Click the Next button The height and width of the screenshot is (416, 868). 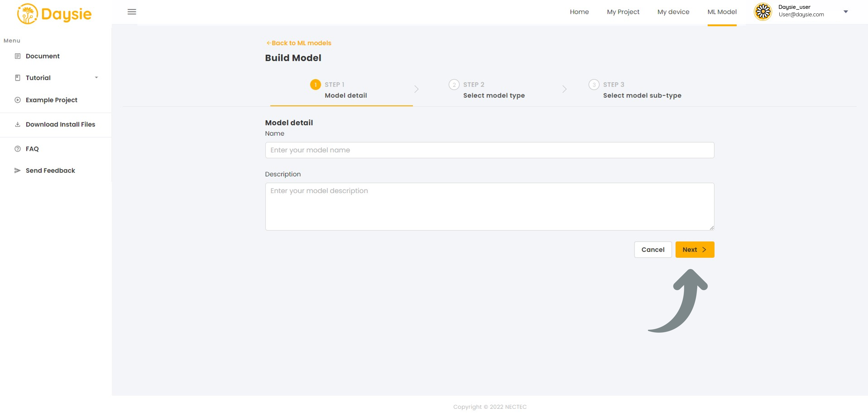coord(695,249)
